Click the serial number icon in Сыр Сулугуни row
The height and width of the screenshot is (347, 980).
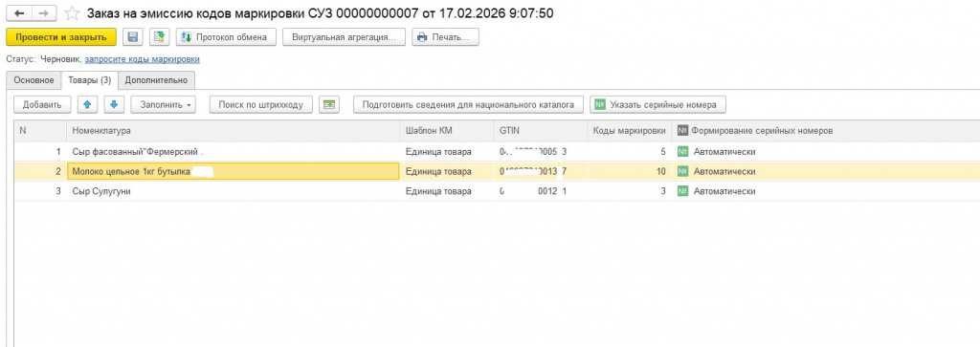682,191
